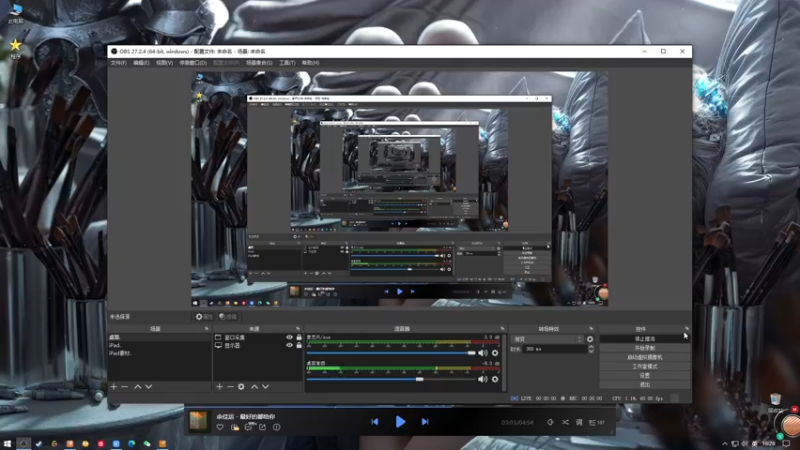Select the 桌面 scene
The image size is (800, 450).
159,337
